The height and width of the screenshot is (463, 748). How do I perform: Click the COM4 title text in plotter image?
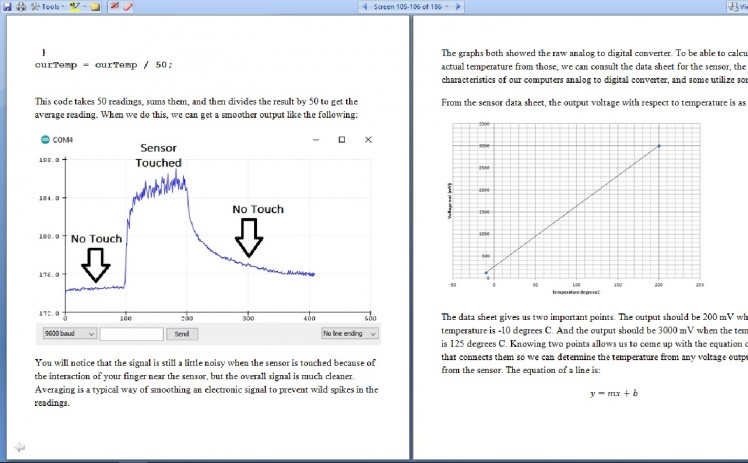(x=62, y=140)
